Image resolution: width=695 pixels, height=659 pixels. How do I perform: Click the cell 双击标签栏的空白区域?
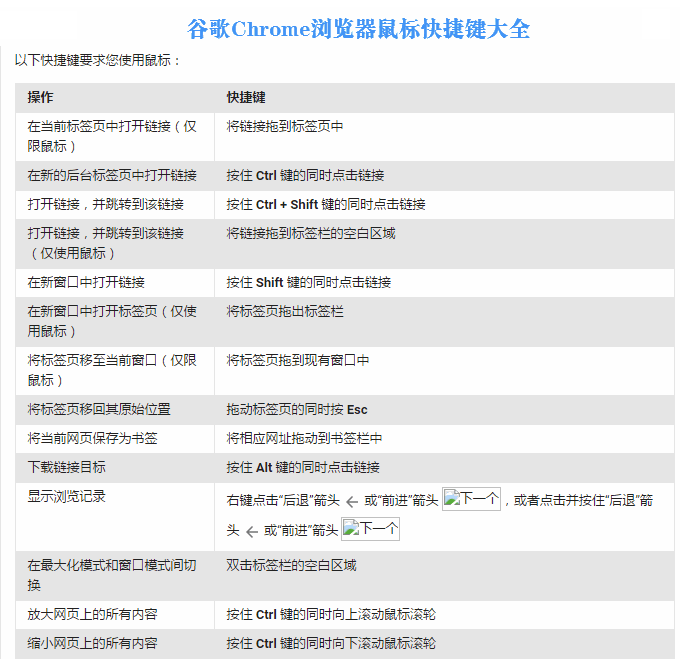[x=445, y=576]
